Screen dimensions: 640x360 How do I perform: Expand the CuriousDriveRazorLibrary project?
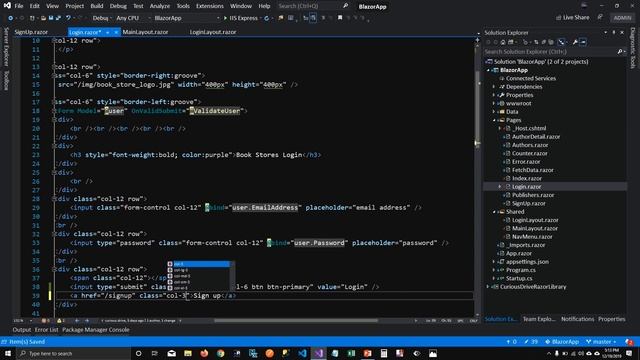[x=488, y=287]
